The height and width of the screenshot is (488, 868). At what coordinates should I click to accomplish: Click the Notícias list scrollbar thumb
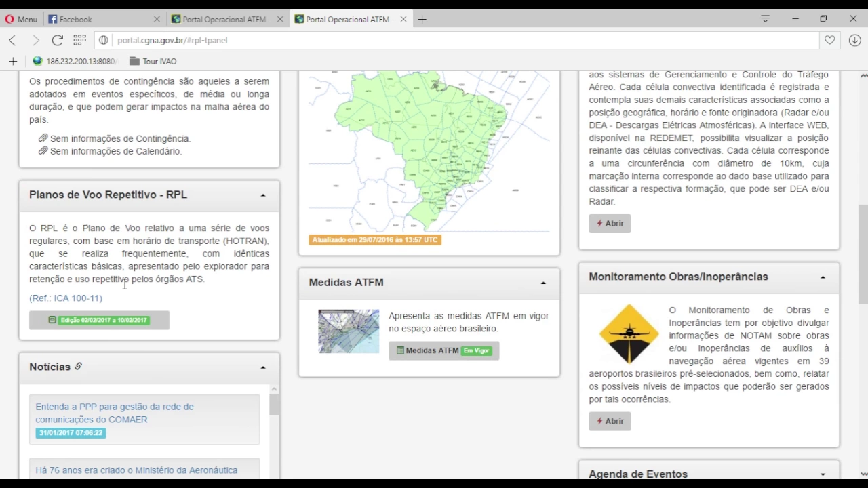click(274, 405)
